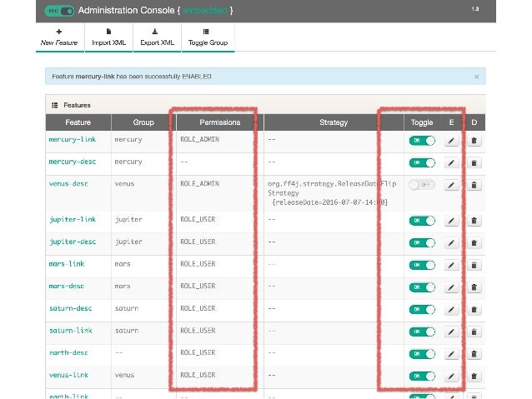The width and height of the screenshot is (532, 399).
Task: Click the Feature column header
Action: tap(78, 122)
